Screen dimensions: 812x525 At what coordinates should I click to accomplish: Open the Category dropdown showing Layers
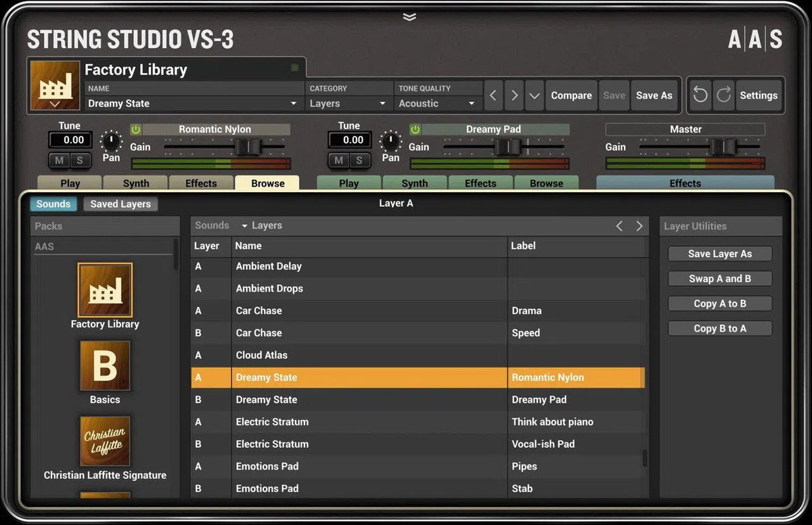(348, 104)
